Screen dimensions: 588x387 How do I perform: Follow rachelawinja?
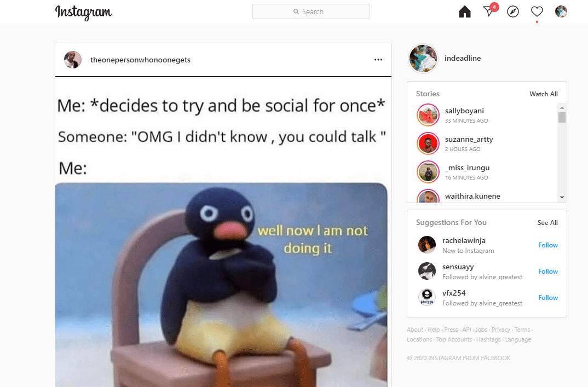[548, 245]
